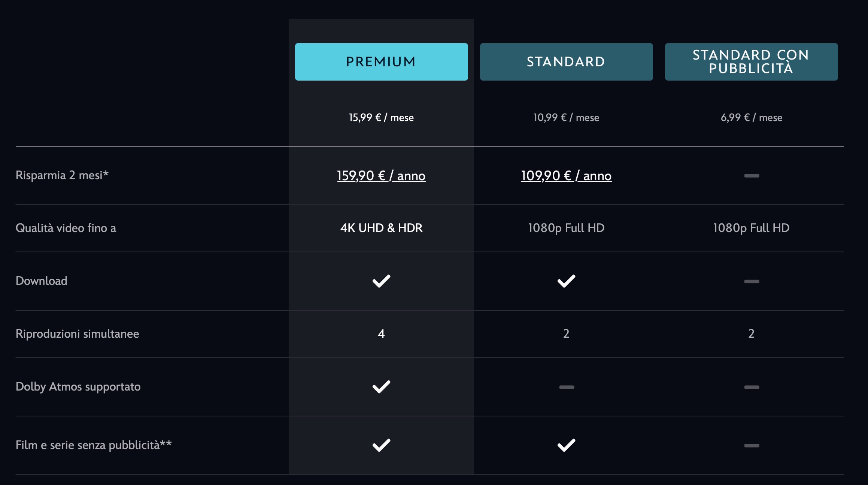Click 6,99 € / mese price text
This screenshot has height=485, width=868.
(x=751, y=118)
